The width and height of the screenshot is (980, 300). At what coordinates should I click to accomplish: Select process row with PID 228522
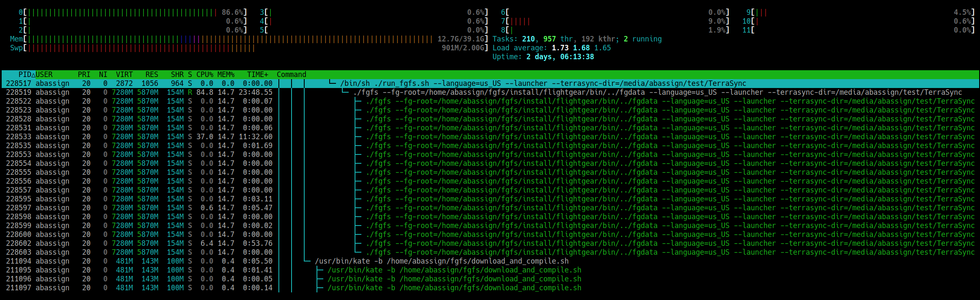click(490, 101)
